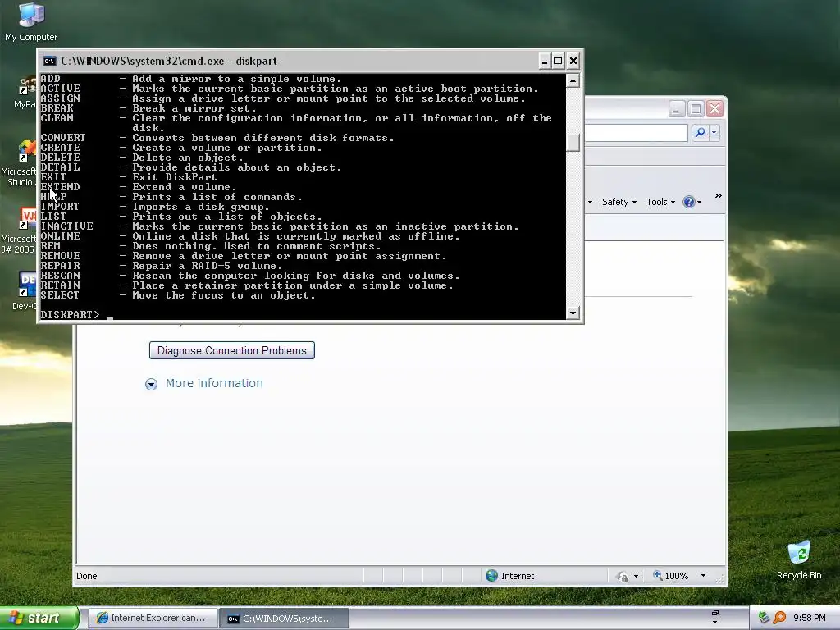Click the Start button
Screen dimensions: 840x630
pos(39,618)
